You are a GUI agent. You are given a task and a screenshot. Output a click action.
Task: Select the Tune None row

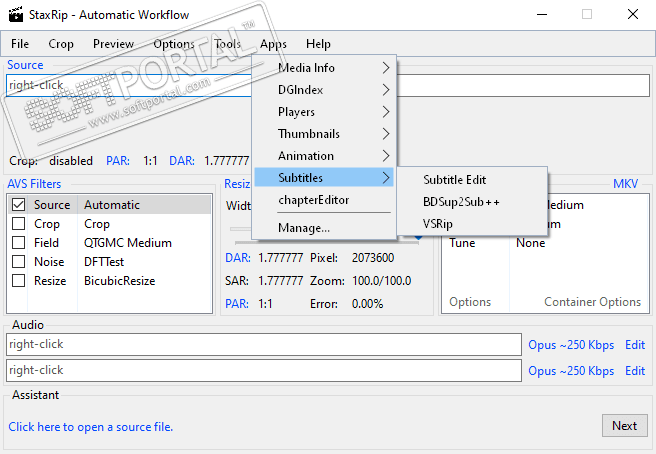click(x=545, y=243)
